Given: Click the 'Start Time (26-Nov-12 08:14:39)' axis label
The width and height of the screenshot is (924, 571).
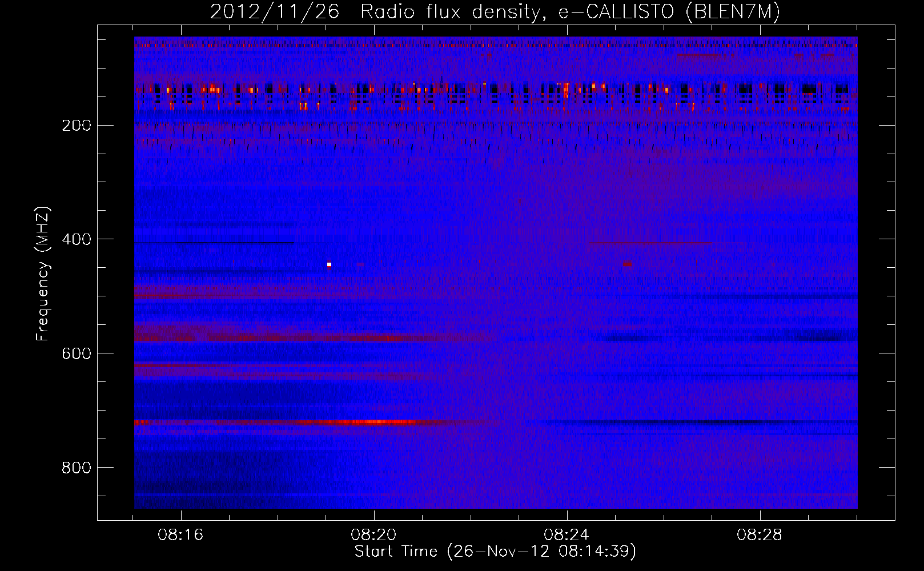Looking at the screenshot, I should point(495,552).
